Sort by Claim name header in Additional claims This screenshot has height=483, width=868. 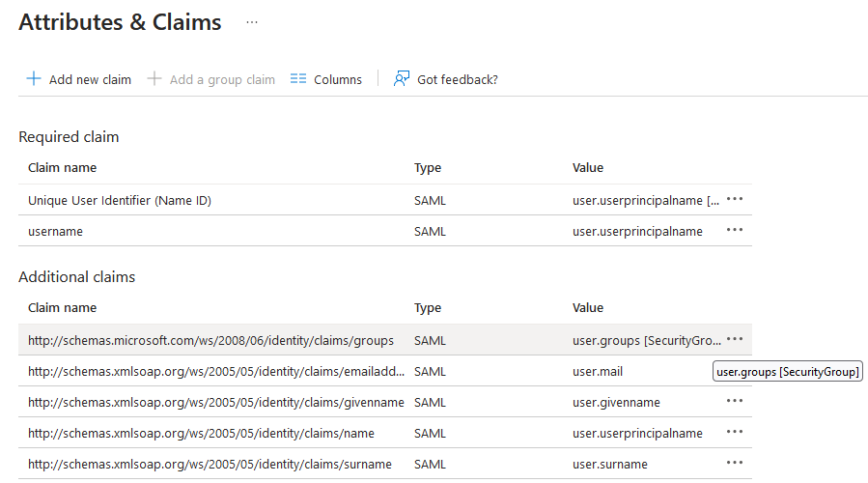coord(63,308)
